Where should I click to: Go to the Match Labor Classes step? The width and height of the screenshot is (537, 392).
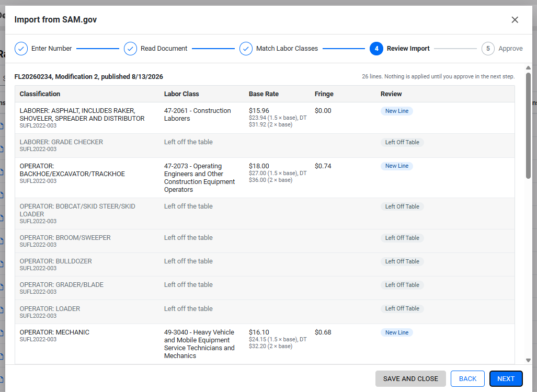[287, 49]
